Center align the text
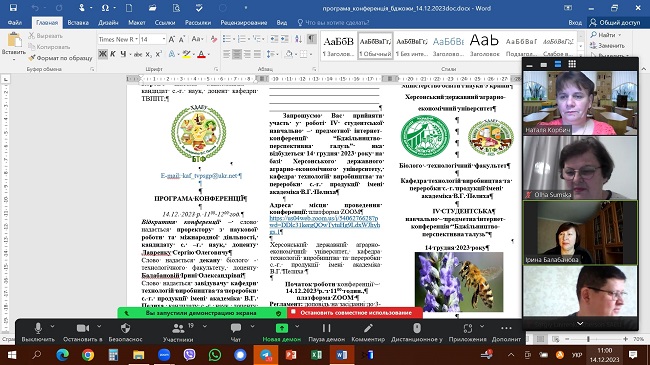The height and width of the screenshot is (365, 650). pyautogui.click(x=237, y=54)
